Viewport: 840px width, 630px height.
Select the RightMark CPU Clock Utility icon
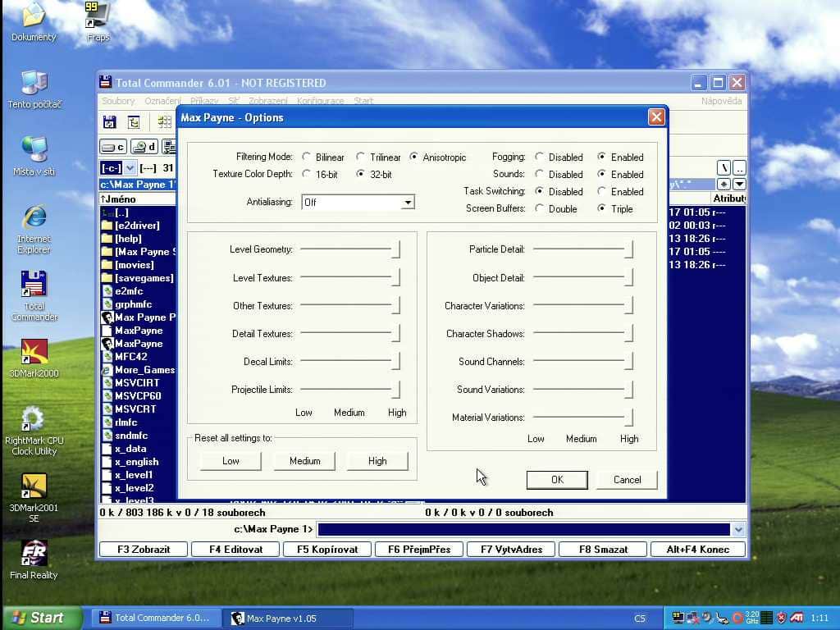point(34,431)
